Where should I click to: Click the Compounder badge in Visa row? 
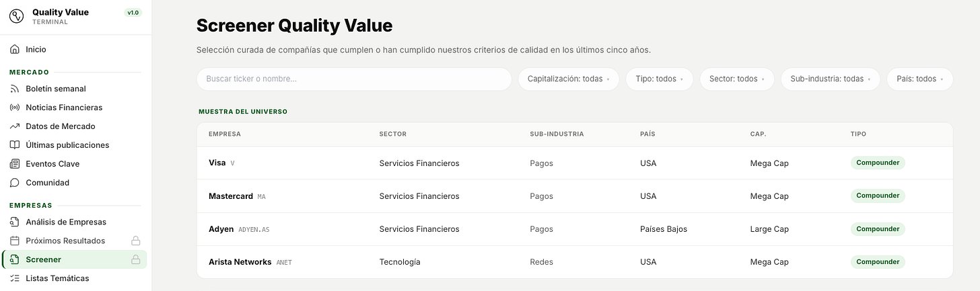(878, 163)
